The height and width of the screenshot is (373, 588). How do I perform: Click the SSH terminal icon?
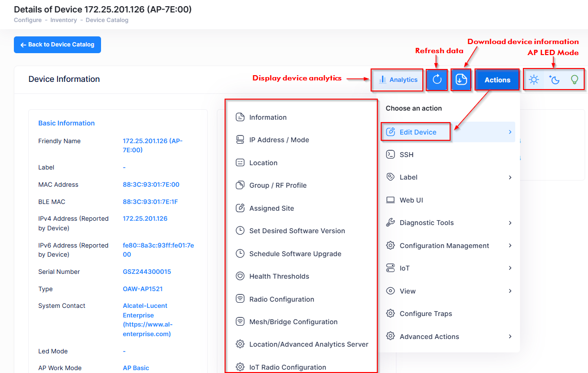(x=390, y=155)
